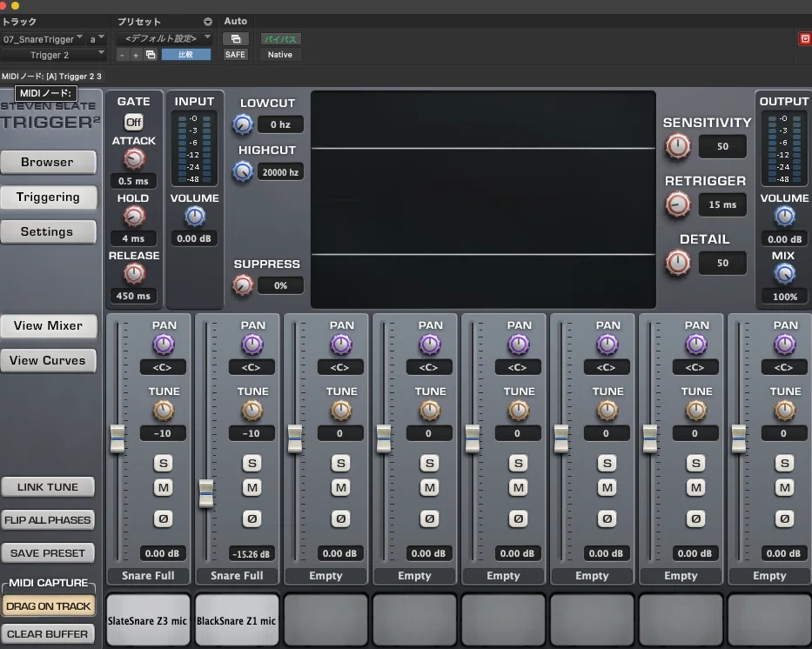
Task: Click the BlackSnare Z1 channel volume fader
Action: click(x=206, y=494)
